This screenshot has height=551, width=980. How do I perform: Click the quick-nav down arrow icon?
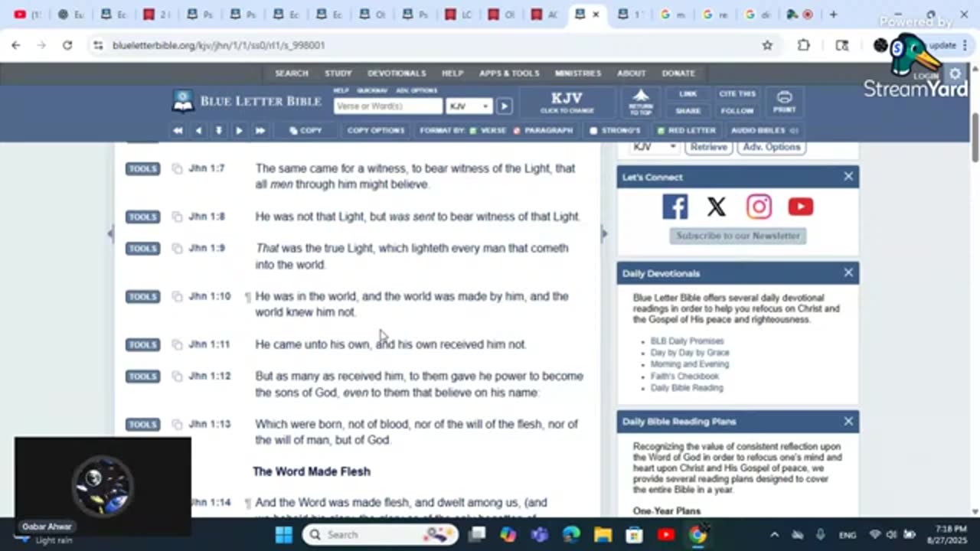pyautogui.click(x=218, y=131)
